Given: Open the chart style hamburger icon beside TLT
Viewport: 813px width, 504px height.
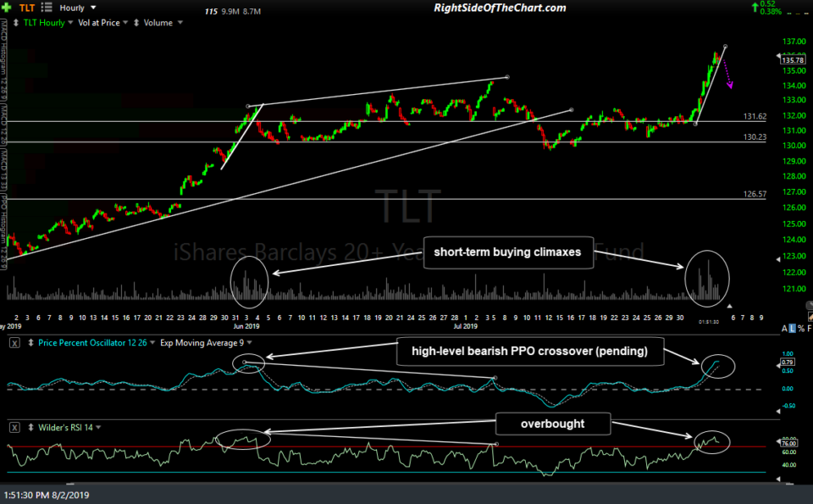Looking at the screenshot, I should tap(47, 7).
